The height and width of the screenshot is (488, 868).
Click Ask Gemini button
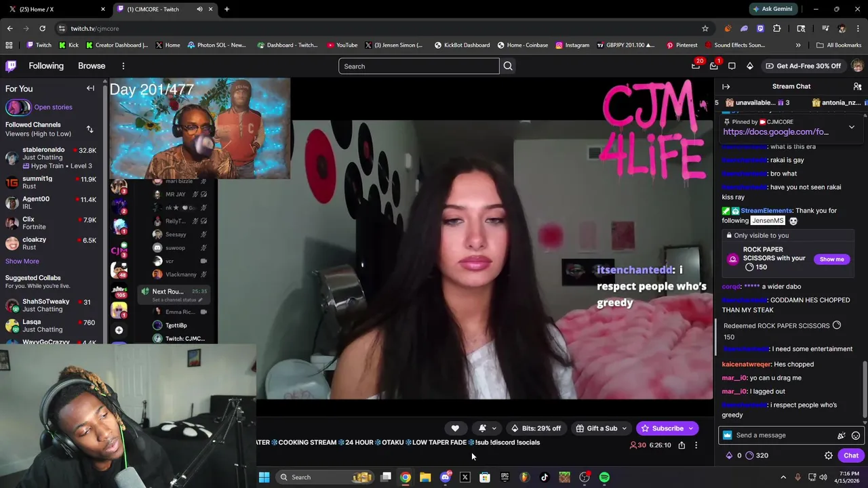(772, 9)
